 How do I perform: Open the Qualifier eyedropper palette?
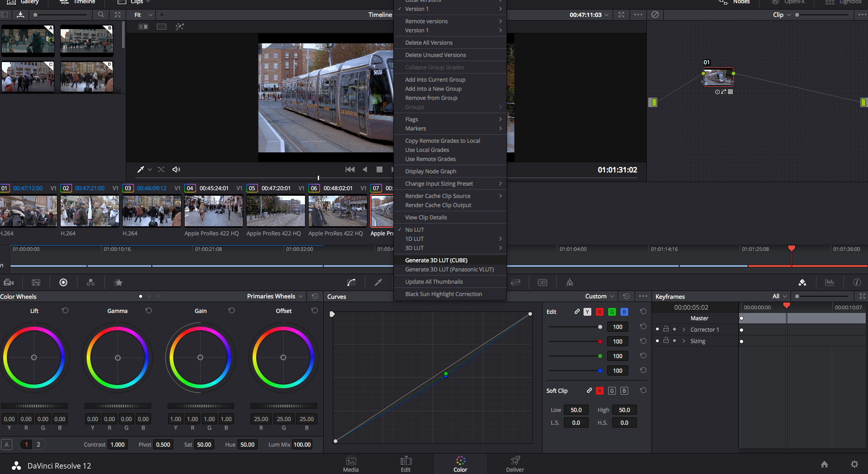coord(378,282)
